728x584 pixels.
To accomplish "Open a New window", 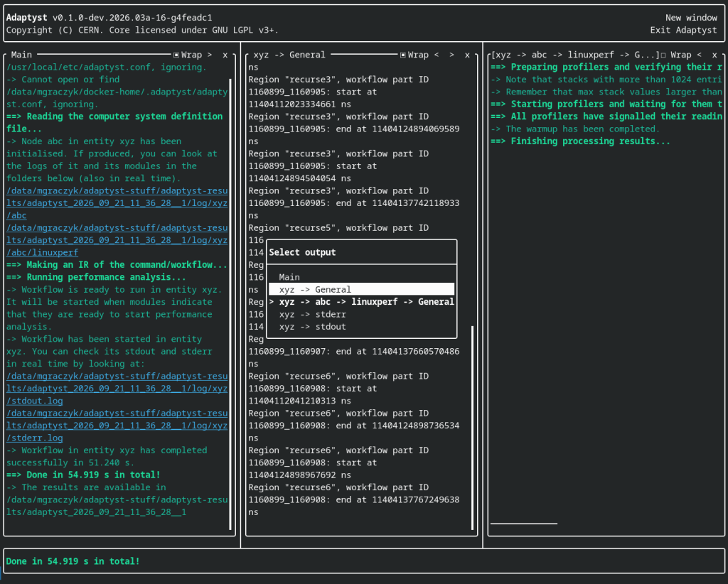I will [691, 18].
